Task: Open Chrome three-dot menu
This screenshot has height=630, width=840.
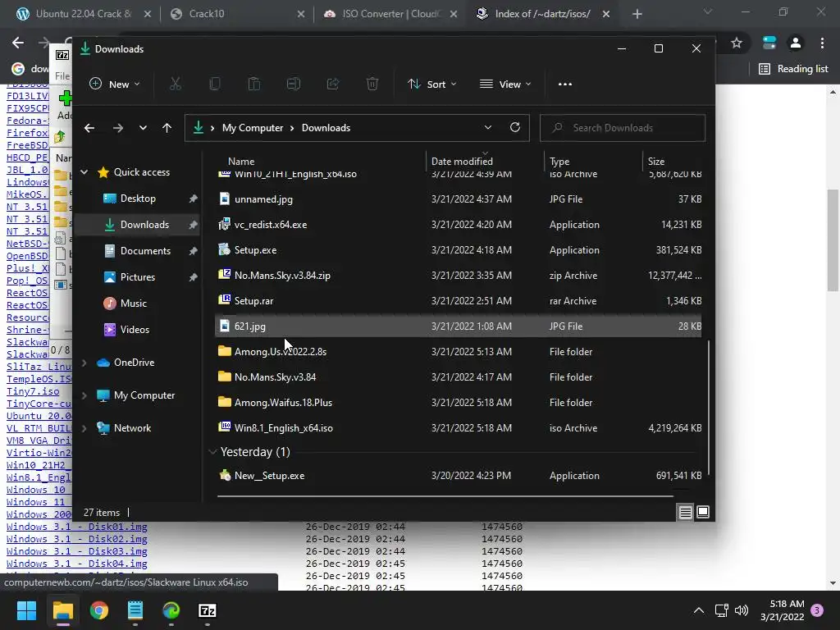Action: [822, 43]
